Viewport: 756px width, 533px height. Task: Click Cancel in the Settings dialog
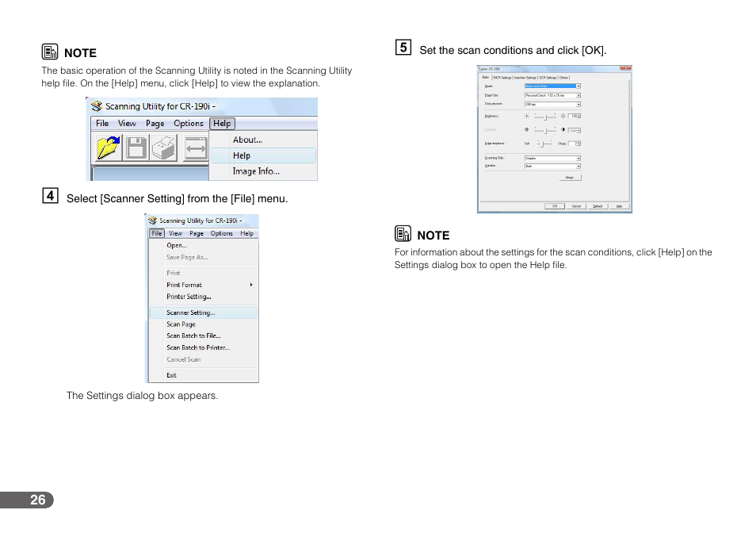coord(576,206)
